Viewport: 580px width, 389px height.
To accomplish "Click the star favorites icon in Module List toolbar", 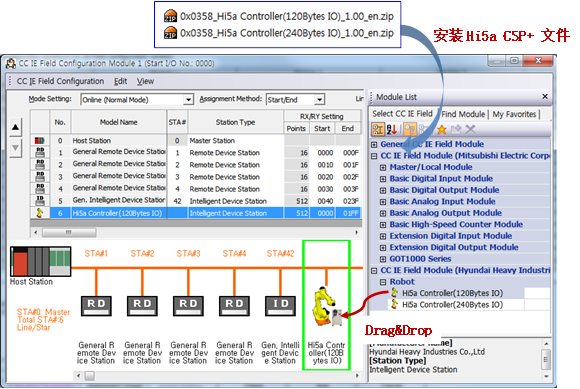I will click(442, 129).
